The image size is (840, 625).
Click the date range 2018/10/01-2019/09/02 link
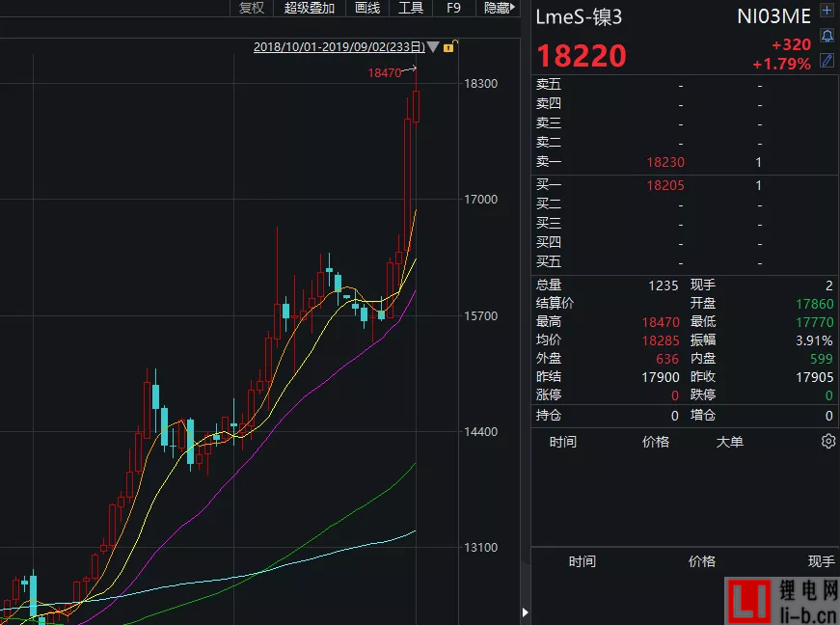coord(339,46)
